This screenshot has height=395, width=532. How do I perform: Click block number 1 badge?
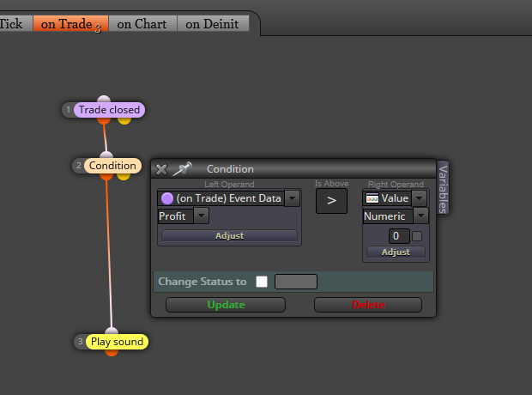(68, 110)
